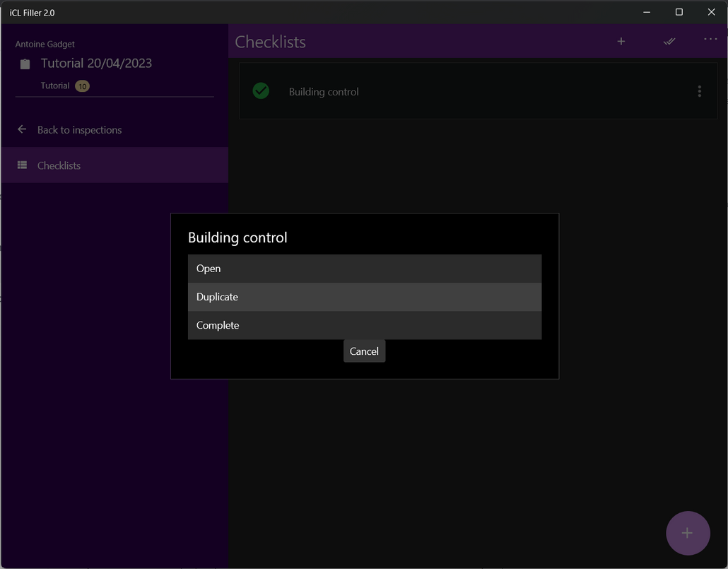This screenshot has width=728, height=569.
Task: Select Complete in the Building control dialog
Action: pos(364,325)
